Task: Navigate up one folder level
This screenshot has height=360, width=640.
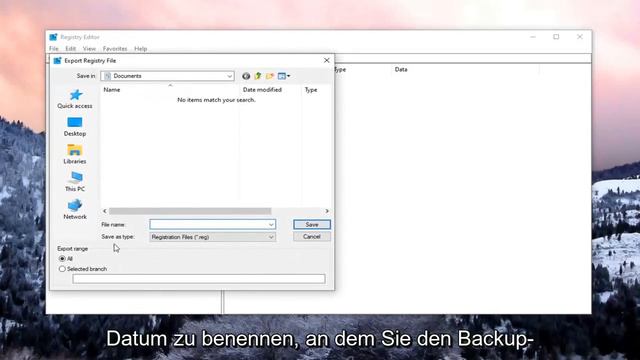Action: [258, 76]
